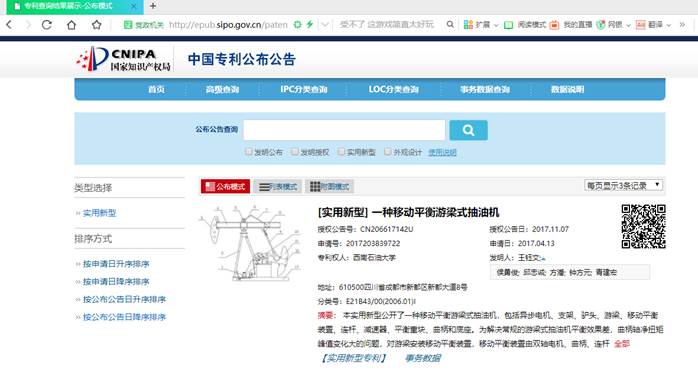This screenshot has width=698, height=372.
Task: Click the address bar search magnifier icon
Action: (450, 24)
